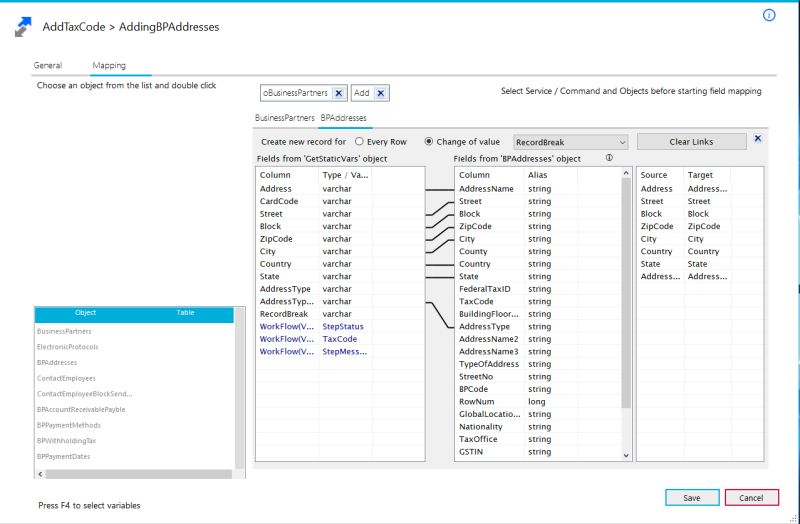Click the info icon at top right
The height and width of the screenshot is (524, 800).
click(x=769, y=15)
